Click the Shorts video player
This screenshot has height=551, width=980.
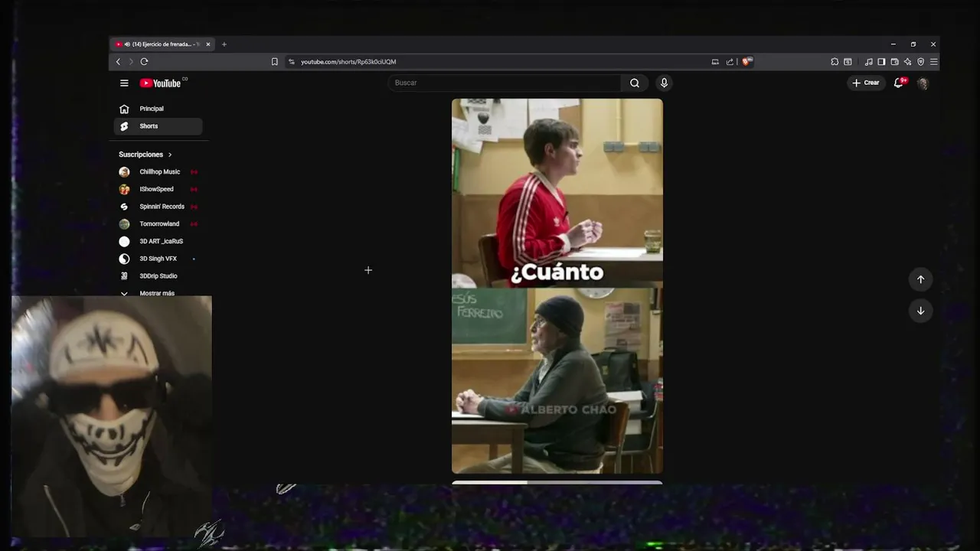tap(557, 286)
